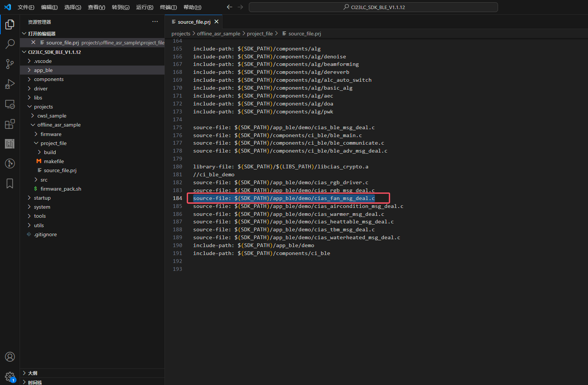588x385 pixels.
Task: Go forward with the right arrow
Action: coord(241,7)
